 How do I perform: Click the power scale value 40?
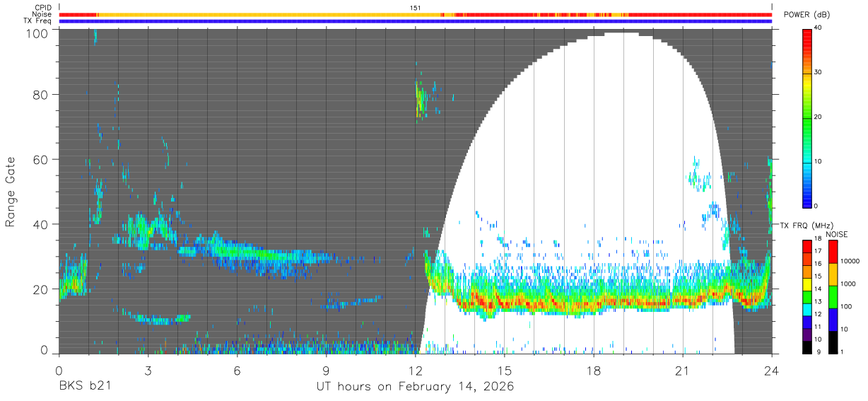point(819,28)
